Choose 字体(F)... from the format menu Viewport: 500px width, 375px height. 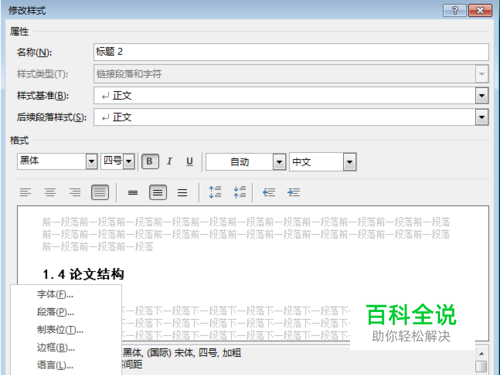66,294
